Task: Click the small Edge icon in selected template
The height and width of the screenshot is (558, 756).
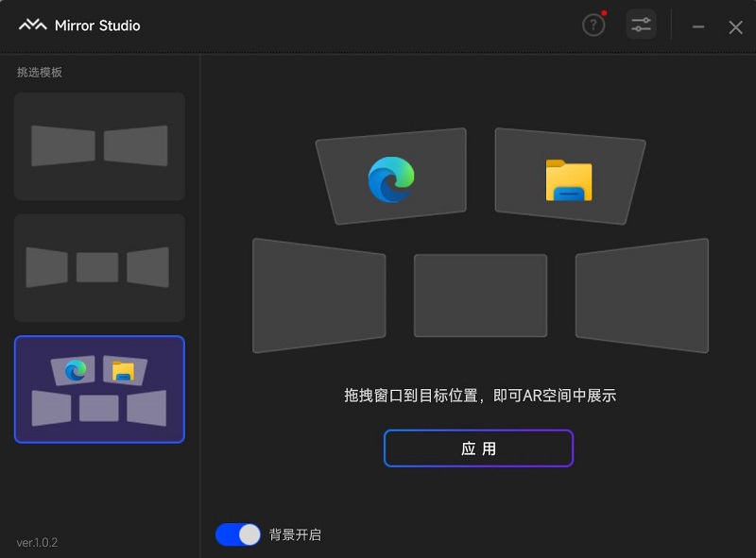Action: pos(76,372)
